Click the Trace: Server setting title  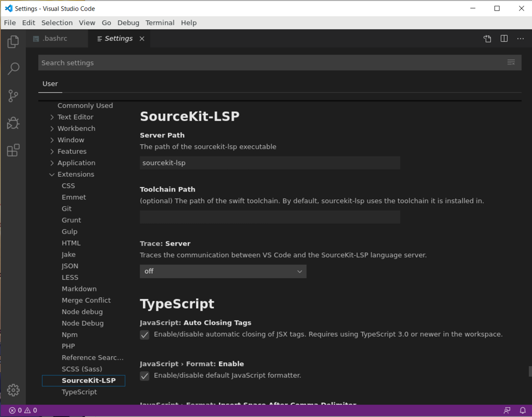165,244
